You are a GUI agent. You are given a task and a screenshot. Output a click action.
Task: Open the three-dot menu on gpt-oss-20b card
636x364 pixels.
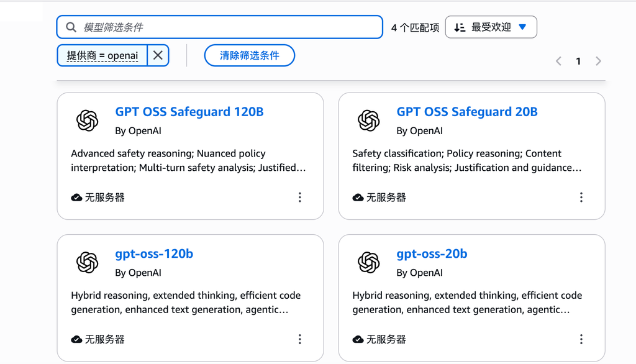pos(581,339)
